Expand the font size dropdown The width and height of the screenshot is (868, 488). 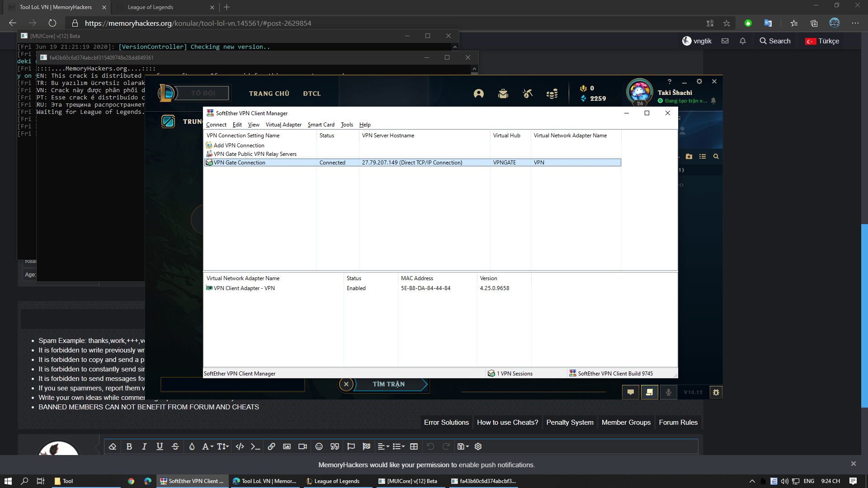(223, 446)
